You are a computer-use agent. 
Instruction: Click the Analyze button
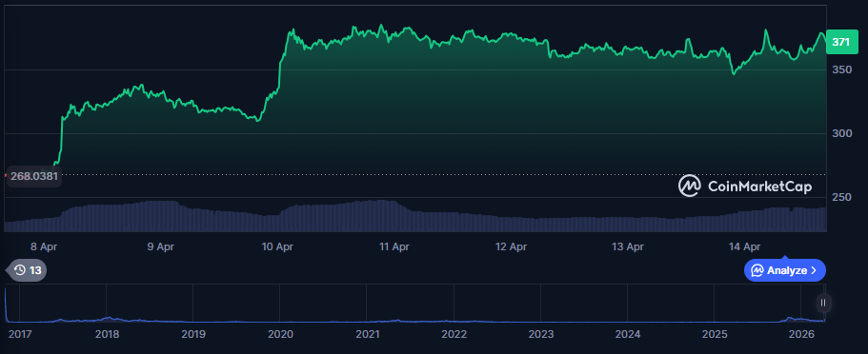click(x=784, y=270)
